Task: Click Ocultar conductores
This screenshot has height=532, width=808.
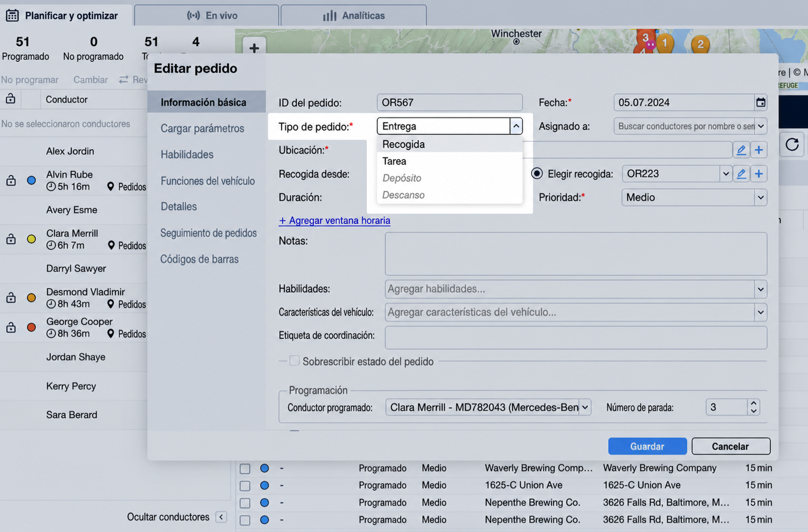Action: [168, 517]
